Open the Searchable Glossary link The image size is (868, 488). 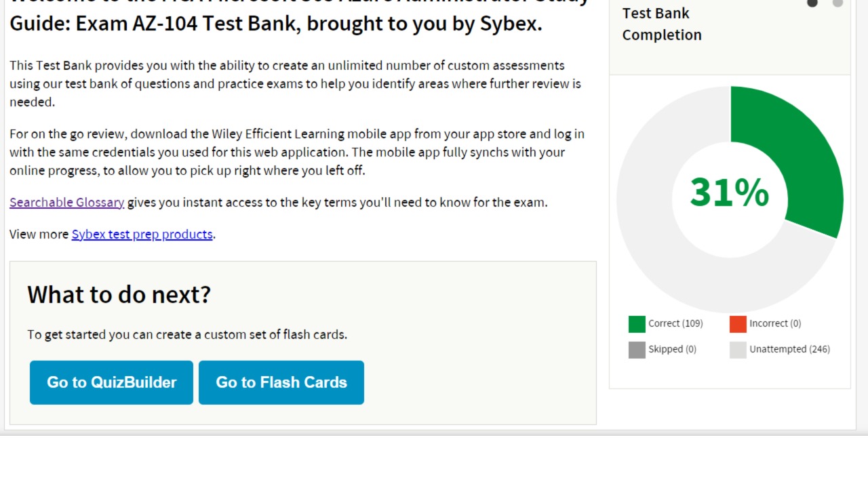66,202
